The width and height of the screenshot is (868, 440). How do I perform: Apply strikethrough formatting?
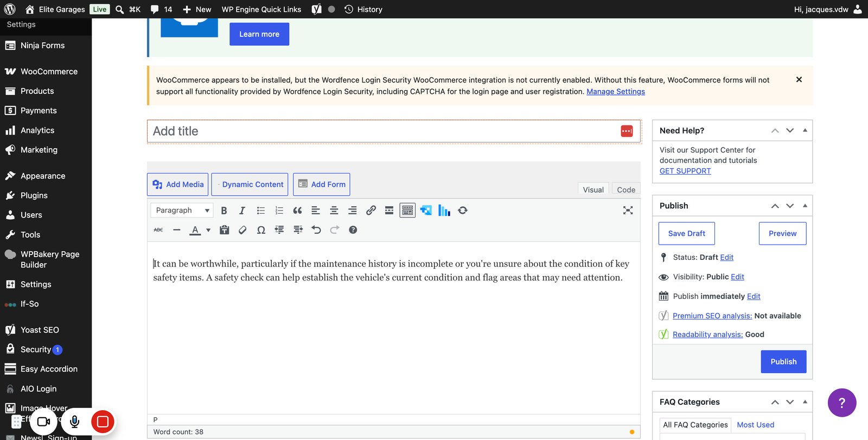coord(158,230)
